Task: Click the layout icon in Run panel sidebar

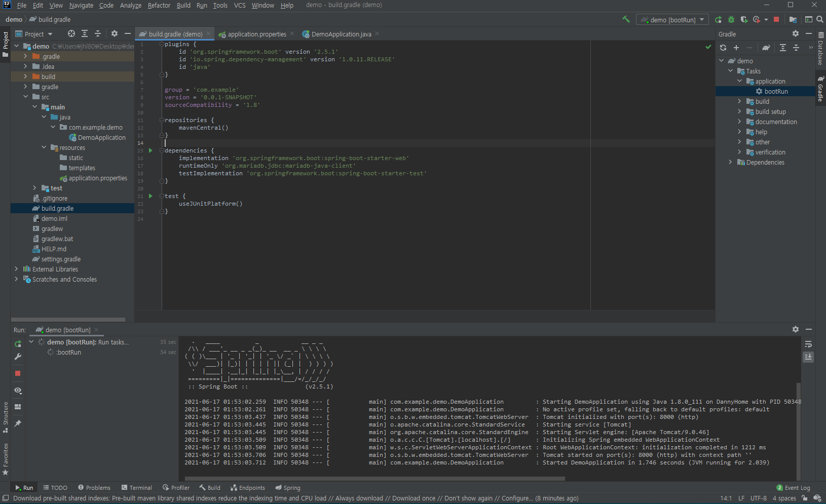Action: click(x=18, y=407)
